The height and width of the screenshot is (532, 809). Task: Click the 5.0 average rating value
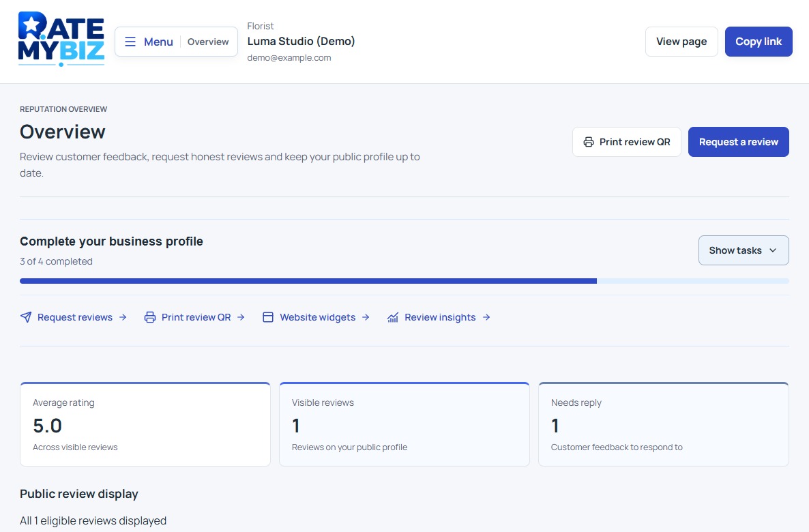coord(48,426)
